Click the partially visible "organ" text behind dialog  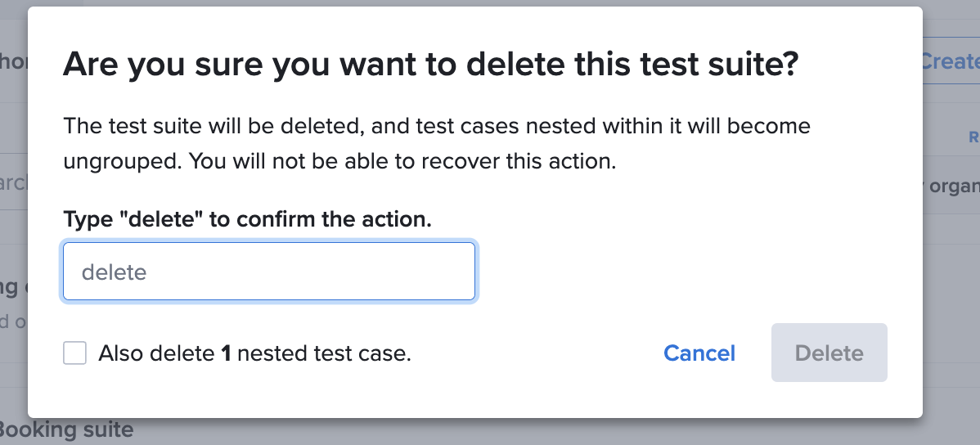(x=955, y=186)
